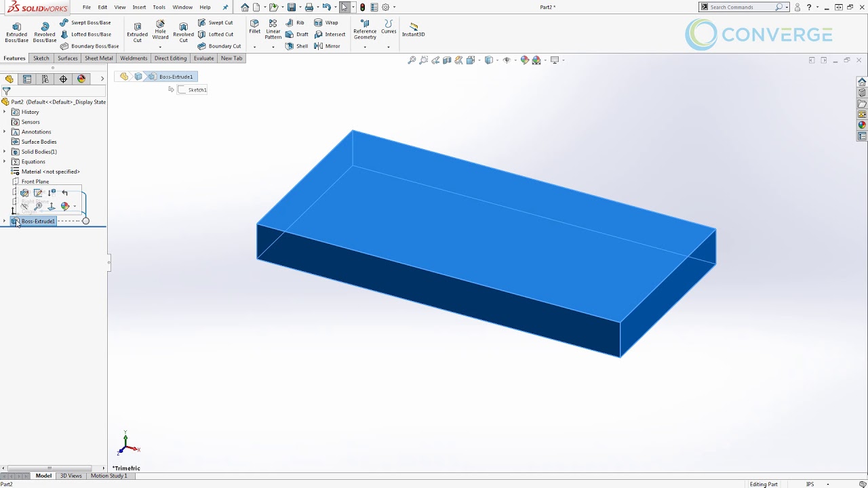Expand the Annotations folder
Viewport: 868px width, 488px height.
(5, 131)
